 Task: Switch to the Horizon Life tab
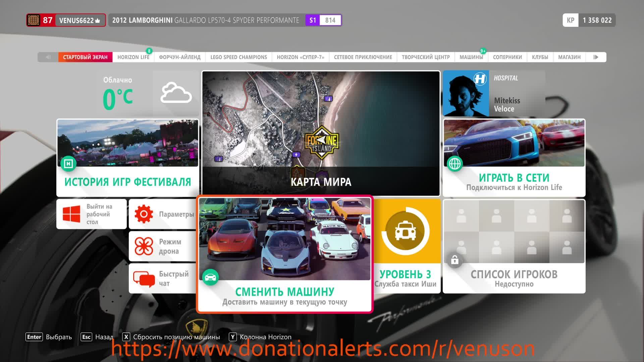[133, 57]
